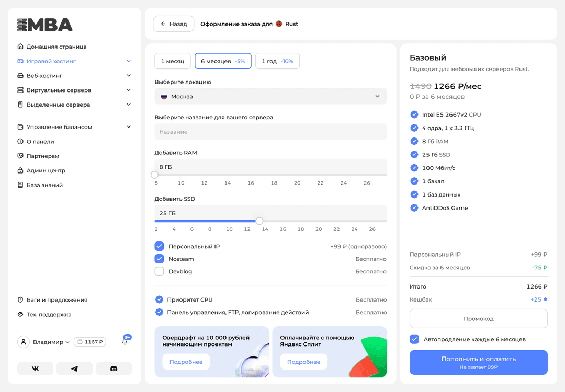
Task: Expand the Веб-хостинг sidebar section
Action: (129, 76)
